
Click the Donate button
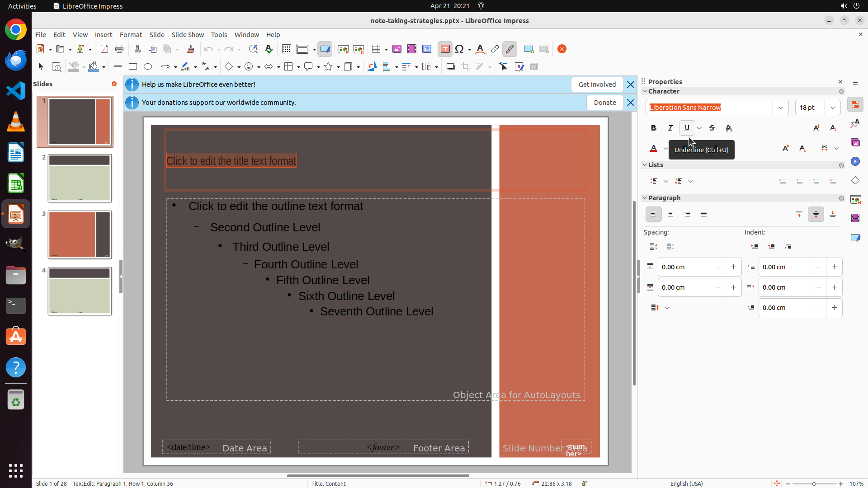click(605, 103)
